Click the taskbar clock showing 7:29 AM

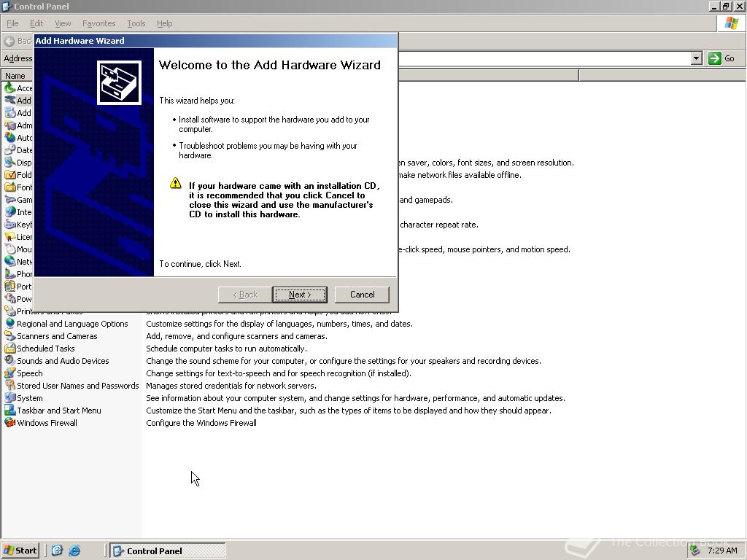pos(722,551)
